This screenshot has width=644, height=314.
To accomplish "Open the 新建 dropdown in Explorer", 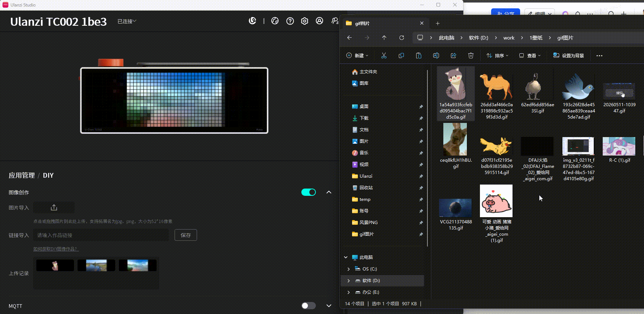I will coord(357,55).
